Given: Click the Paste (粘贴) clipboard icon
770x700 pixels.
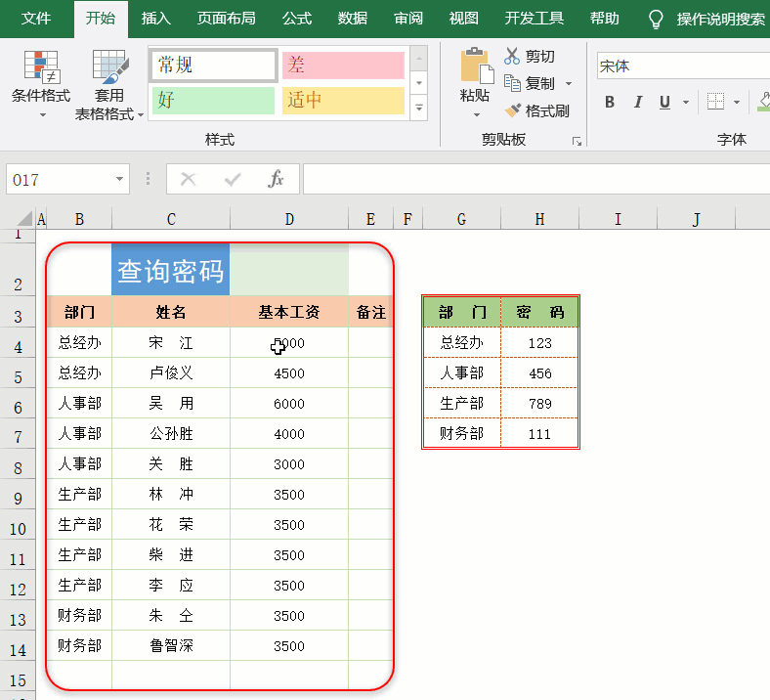Looking at the screenshot, I should [x=476, y=66].
